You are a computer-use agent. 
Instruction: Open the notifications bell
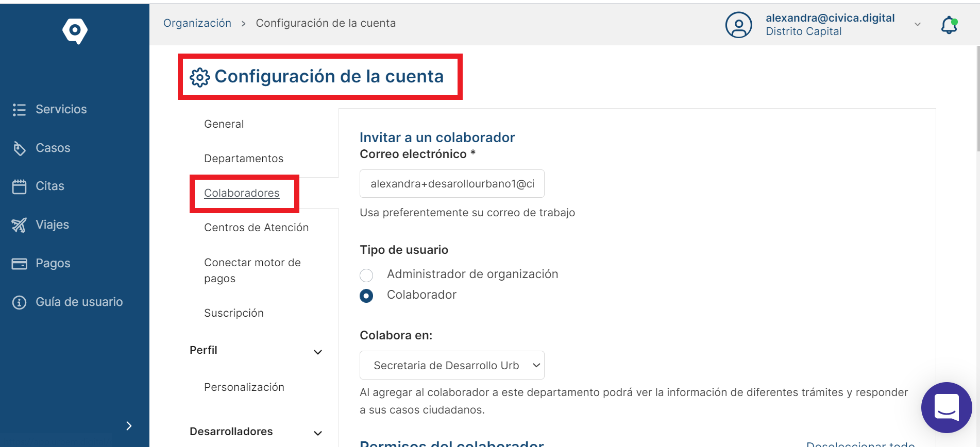point(949,25)
